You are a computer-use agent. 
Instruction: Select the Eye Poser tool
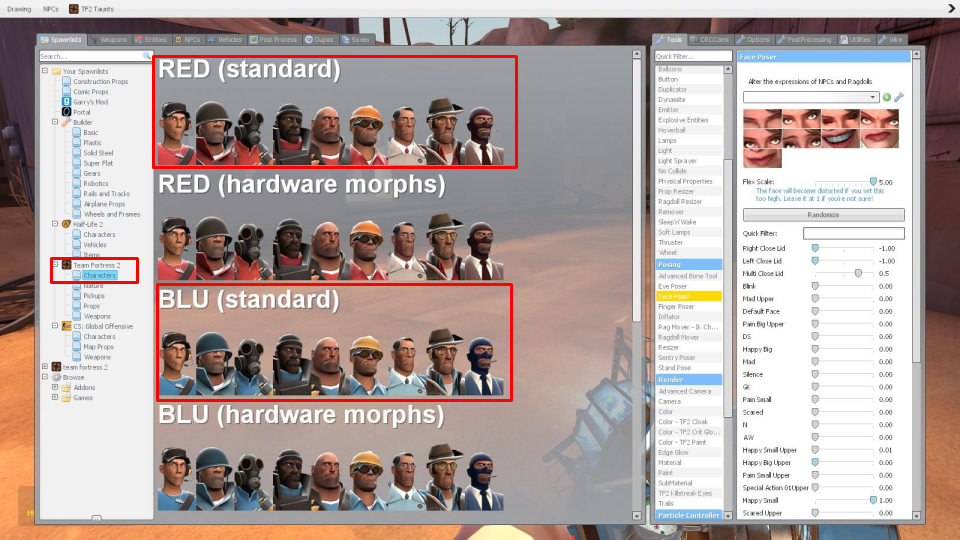tap(689, 286)
